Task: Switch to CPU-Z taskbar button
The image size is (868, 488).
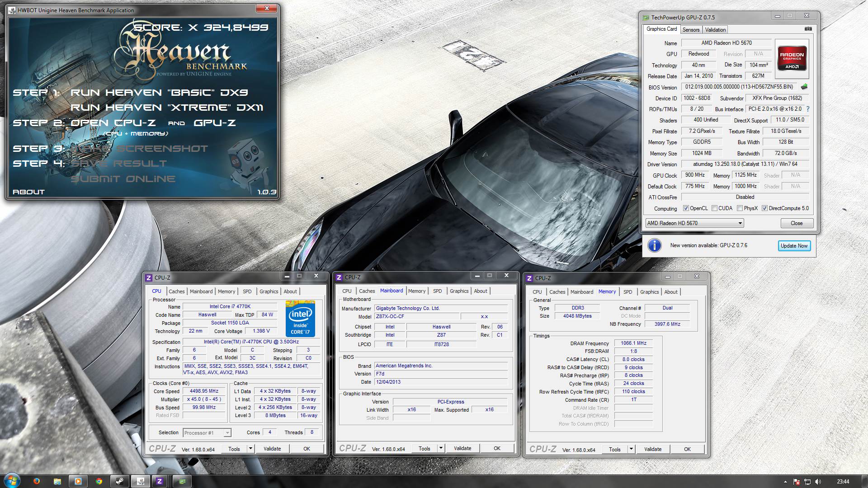Action: click(x=159, y=481)
